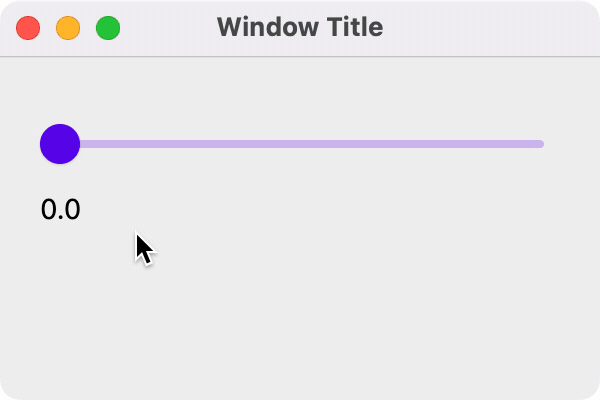Close the window with the red button

[x=28, y=28]
